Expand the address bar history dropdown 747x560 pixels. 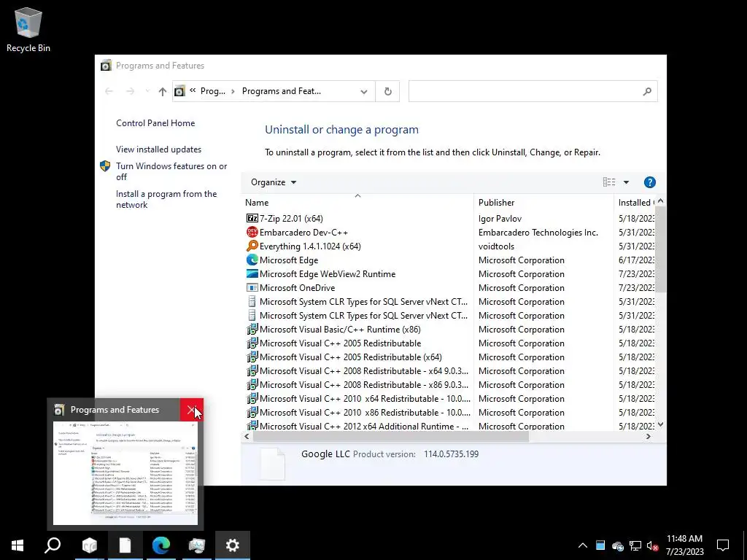pos(364,91)
